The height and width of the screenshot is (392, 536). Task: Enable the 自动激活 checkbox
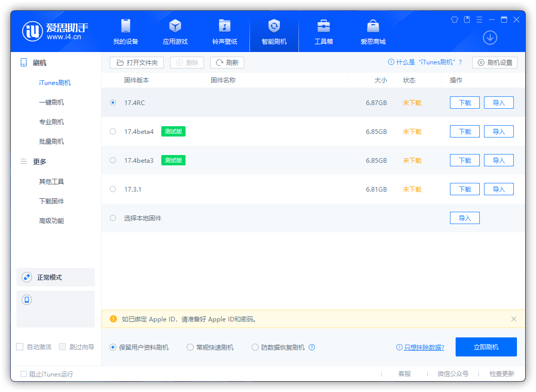20,347
